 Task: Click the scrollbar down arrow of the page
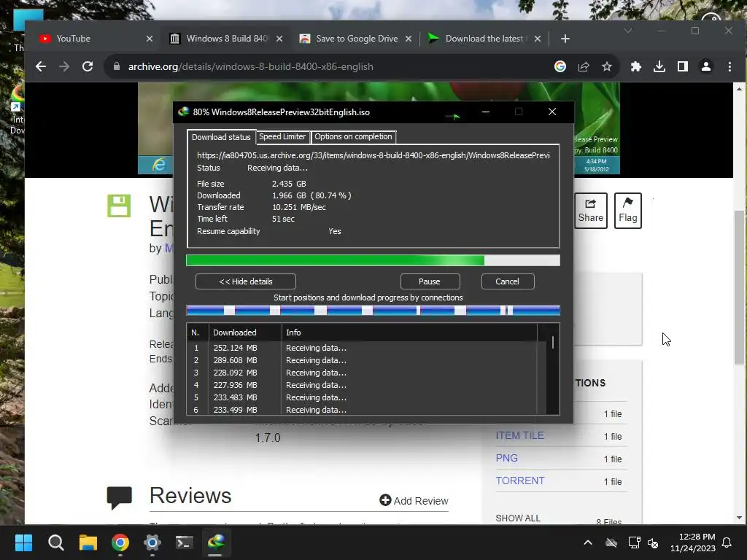pyautogui.click(x=739, y=518)
